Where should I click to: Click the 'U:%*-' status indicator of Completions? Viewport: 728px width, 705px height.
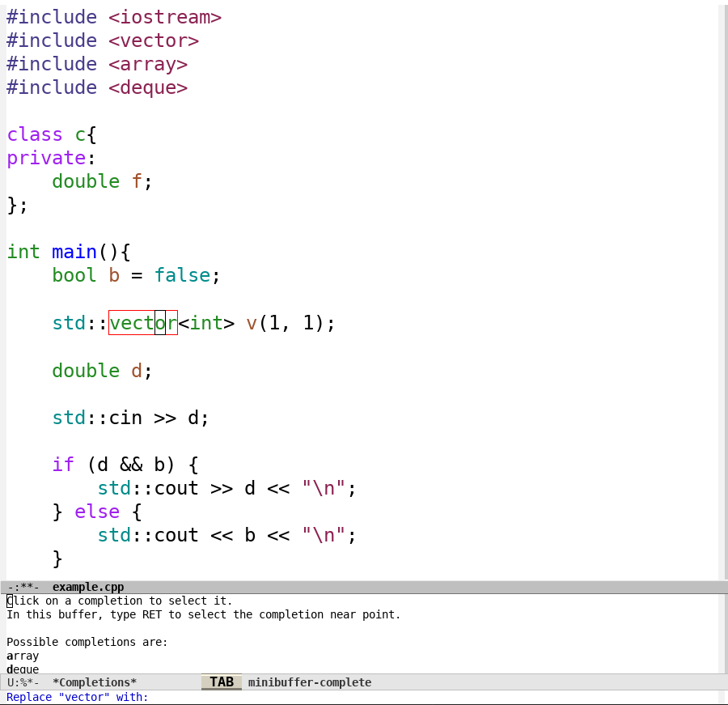point(23,682)
